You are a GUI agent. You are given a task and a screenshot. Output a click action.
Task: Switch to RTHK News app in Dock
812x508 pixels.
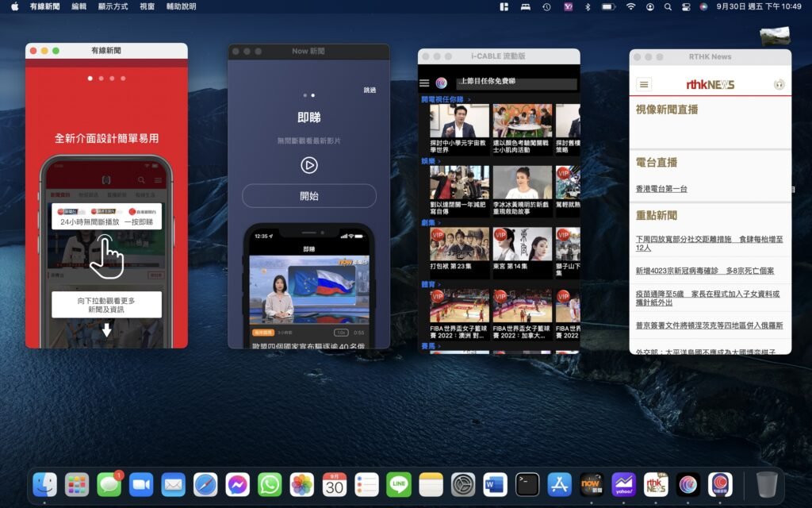(656, 485)
